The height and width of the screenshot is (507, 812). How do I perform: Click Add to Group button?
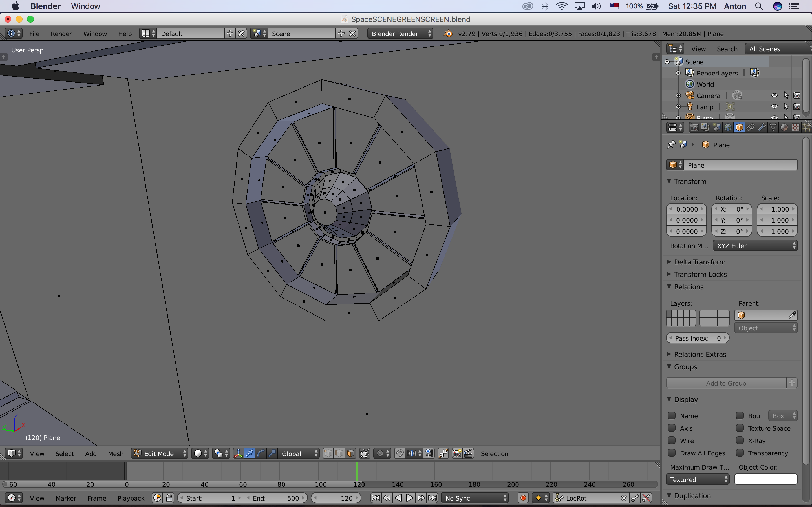click(x=727, y=383)
